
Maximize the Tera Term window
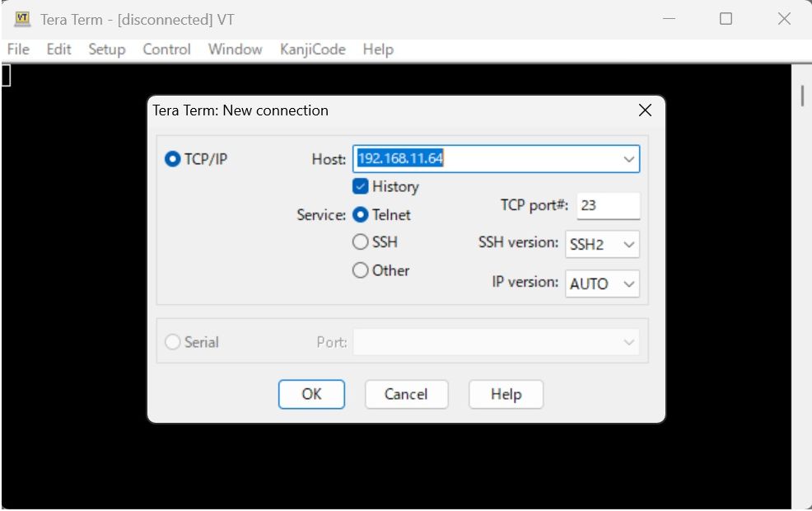[x=726, y=19]
